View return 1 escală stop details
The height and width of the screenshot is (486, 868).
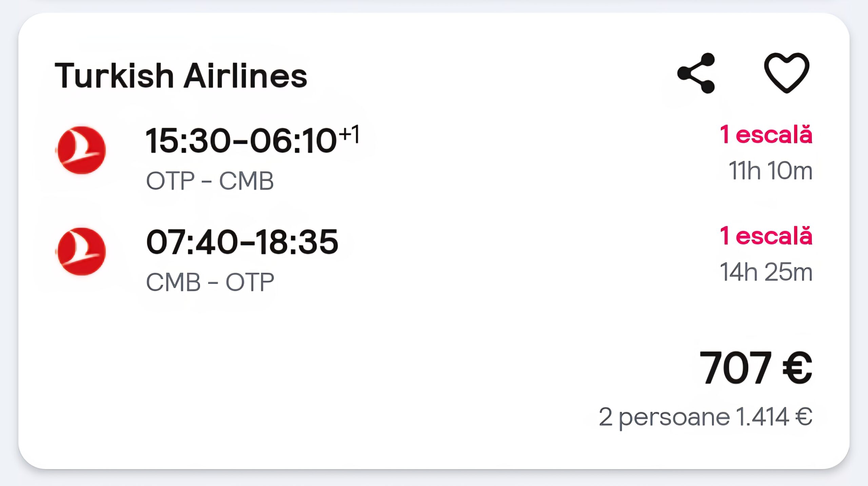coord(766,236)
